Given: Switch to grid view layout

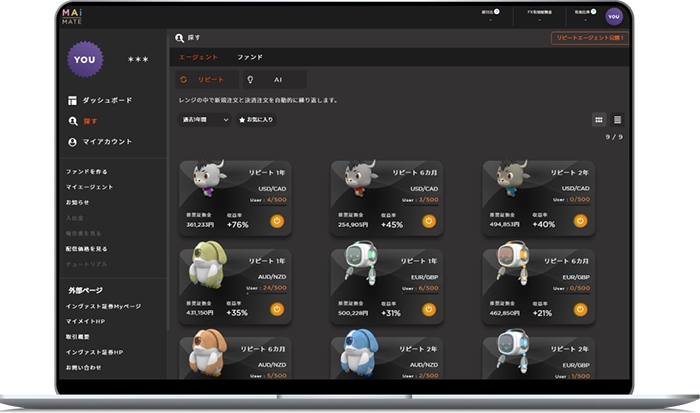Looking at the screenshot, I should click(599, 119).
